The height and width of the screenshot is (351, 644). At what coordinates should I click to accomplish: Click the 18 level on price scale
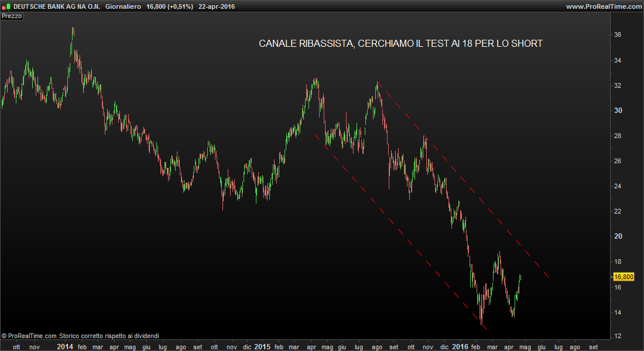point(618,261)
